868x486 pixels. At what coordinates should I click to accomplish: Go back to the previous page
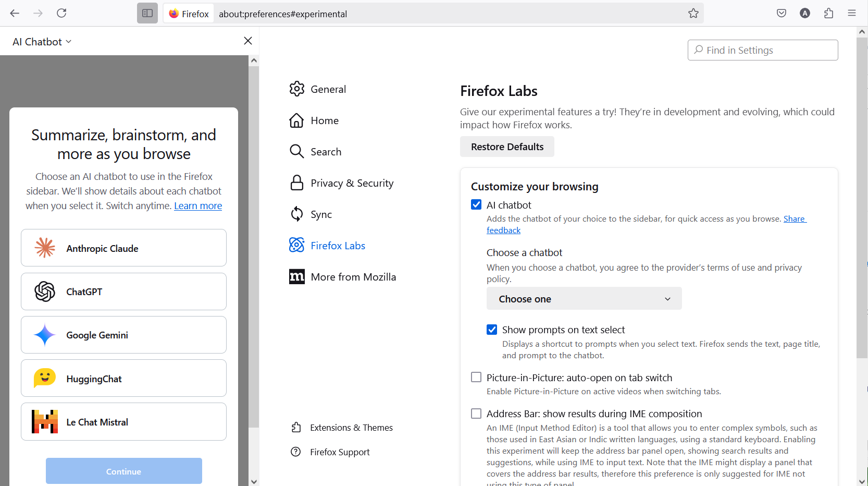pyautogui.click(x=15, y=13)
